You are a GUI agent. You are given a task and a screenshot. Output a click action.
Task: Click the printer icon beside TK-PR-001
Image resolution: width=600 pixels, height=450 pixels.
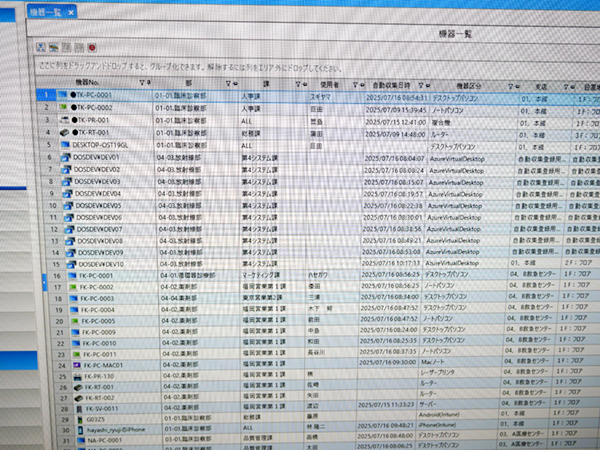64,120
